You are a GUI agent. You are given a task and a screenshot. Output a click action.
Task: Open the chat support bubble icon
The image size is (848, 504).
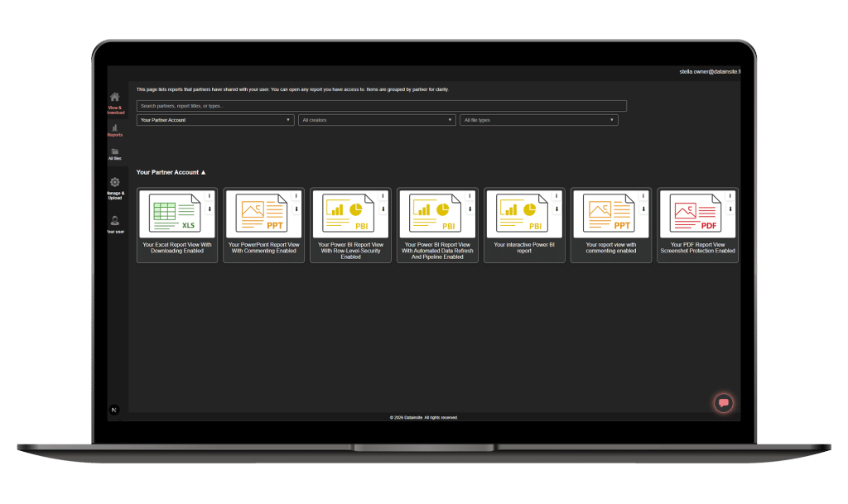point(723,403)
